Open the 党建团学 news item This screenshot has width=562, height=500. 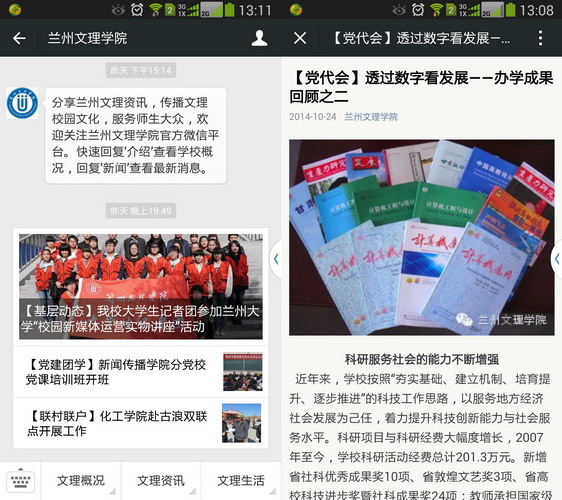(141, 372)
